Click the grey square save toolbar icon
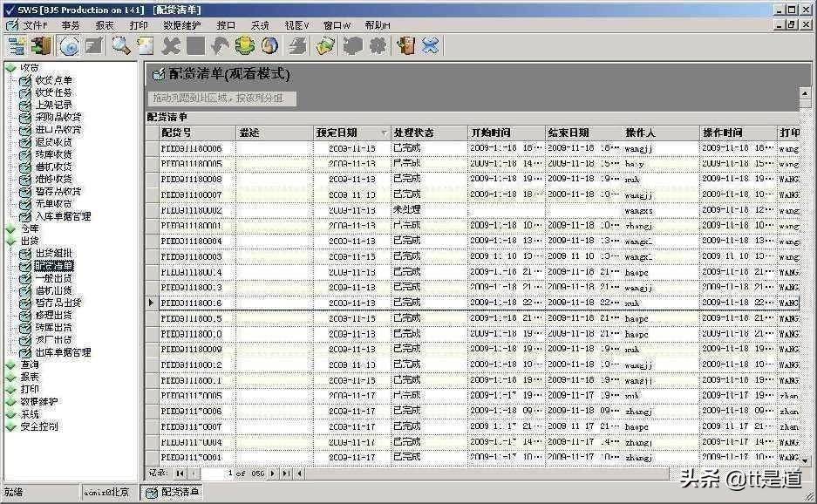This screenshot has height=504, width=817. (x=195, y=46)
